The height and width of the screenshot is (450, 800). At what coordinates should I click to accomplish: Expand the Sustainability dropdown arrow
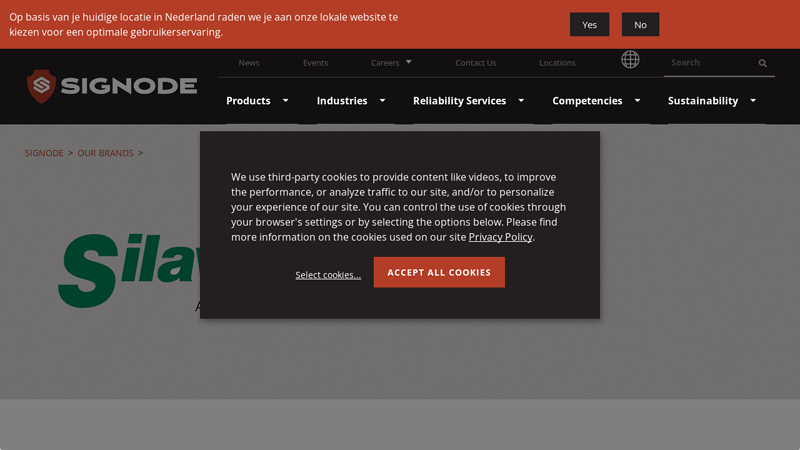(753, 101)
